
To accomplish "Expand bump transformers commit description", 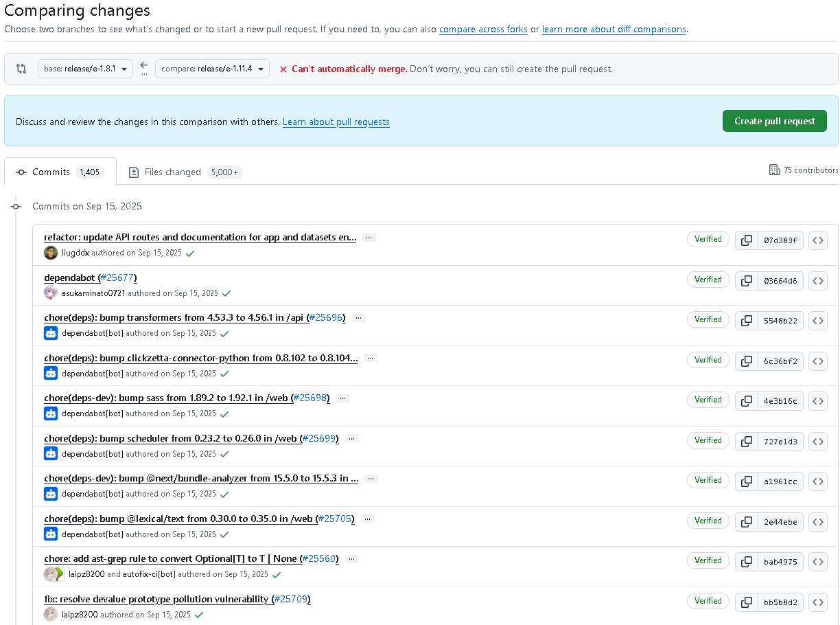I will coord(358,318).
